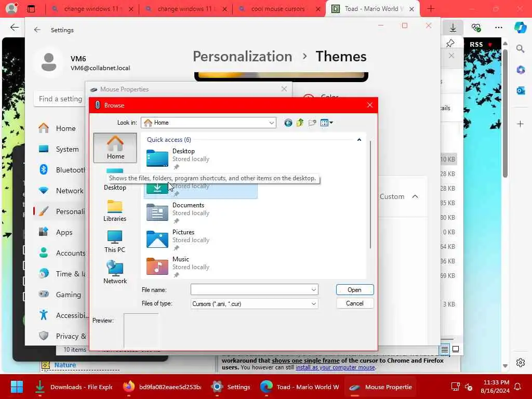This screenshot has width=532, height=399.
Task: Open Outlook in the browser sidebar
Action: click(x=521, y=90)
